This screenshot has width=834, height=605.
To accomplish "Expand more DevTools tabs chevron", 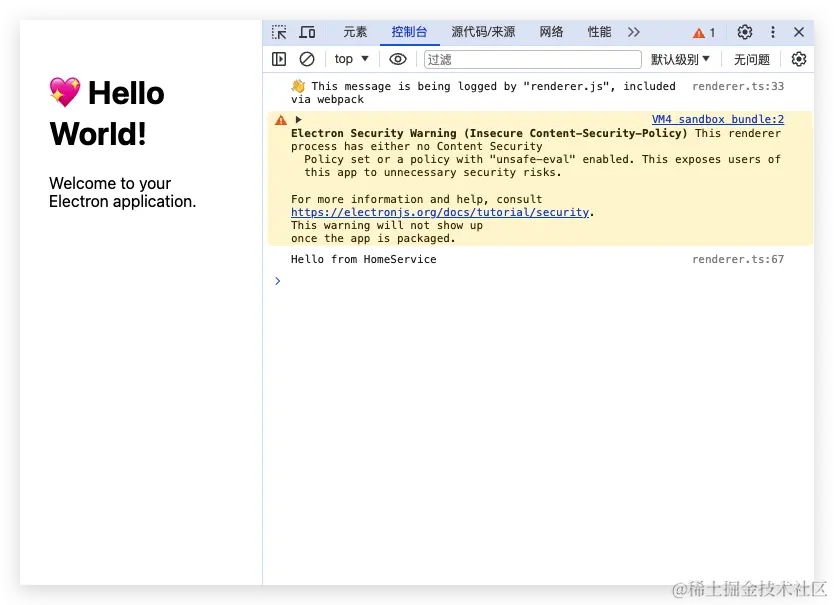I will (633, 32).
